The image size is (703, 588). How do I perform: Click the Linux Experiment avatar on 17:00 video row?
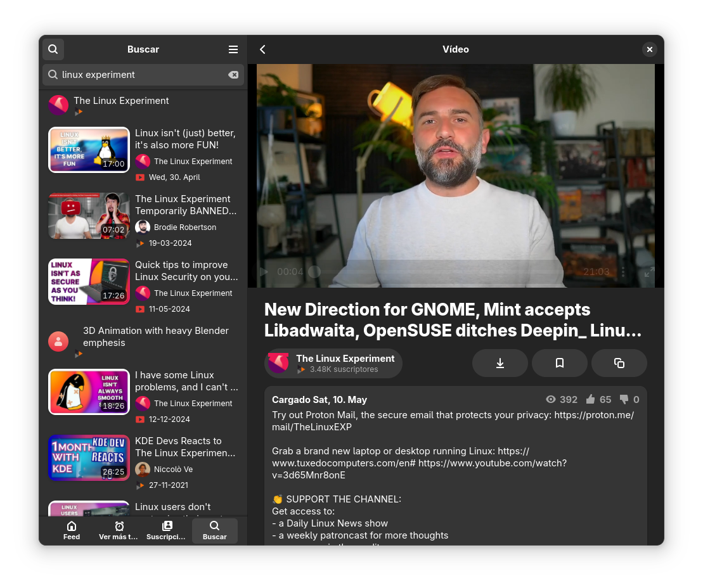[143, 162]
